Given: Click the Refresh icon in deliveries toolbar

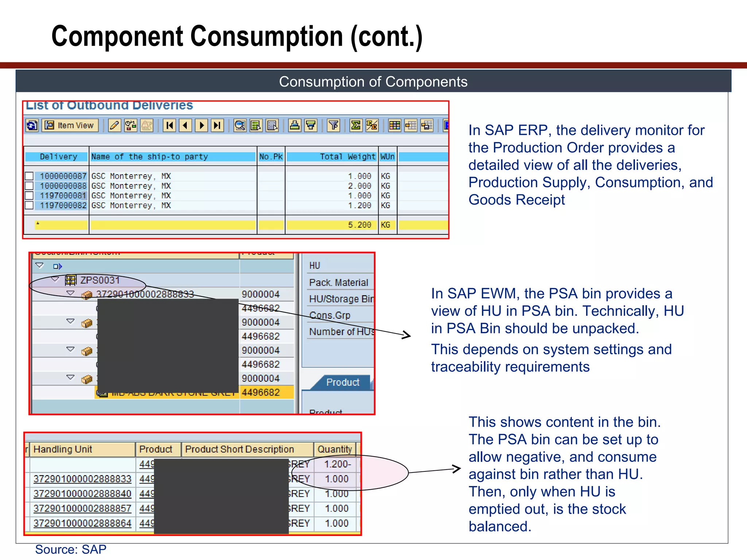Looking at the screenshot, I should [32, 126].
